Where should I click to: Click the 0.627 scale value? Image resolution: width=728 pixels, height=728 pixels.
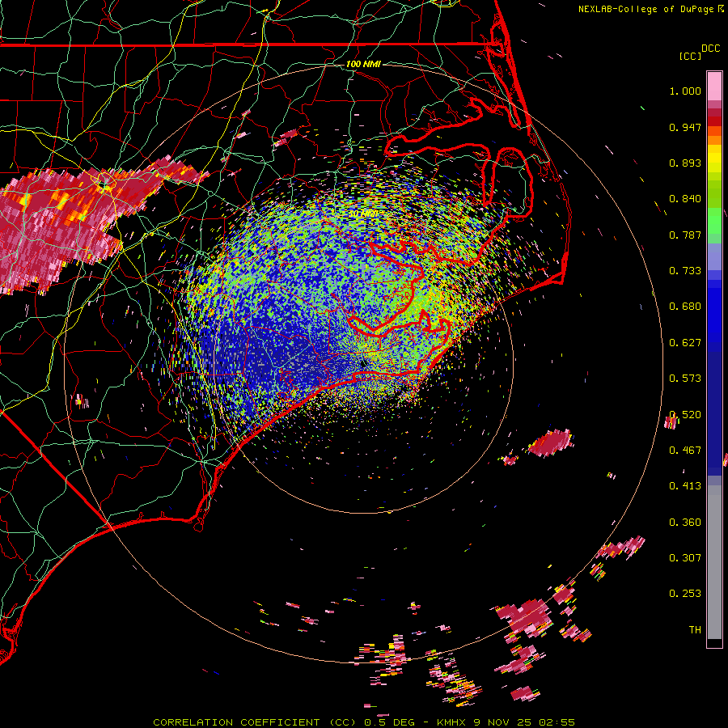685,343
